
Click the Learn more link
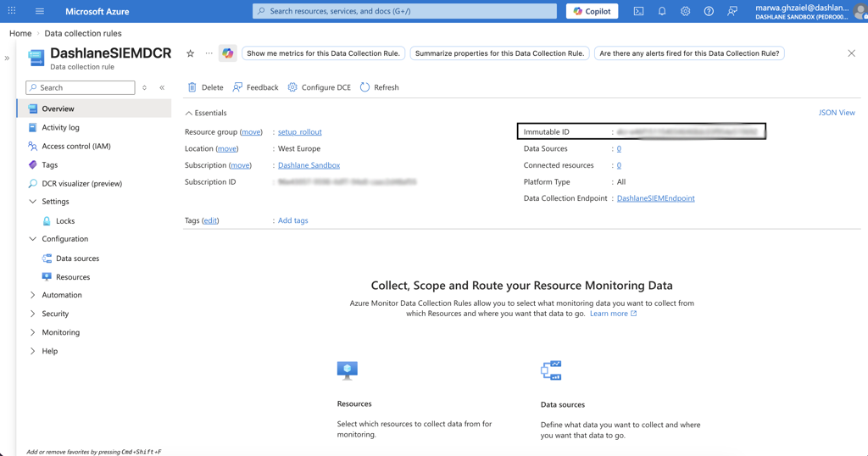point(614,314)
